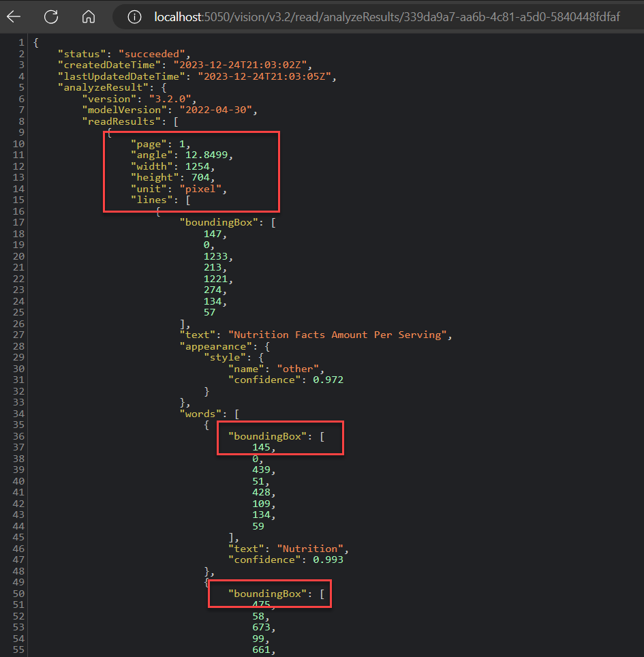Select the text "Nutrition Facts Amount Per Serving"
The width and height of the screenshot is (644, 657).
[x=339, y=334]
